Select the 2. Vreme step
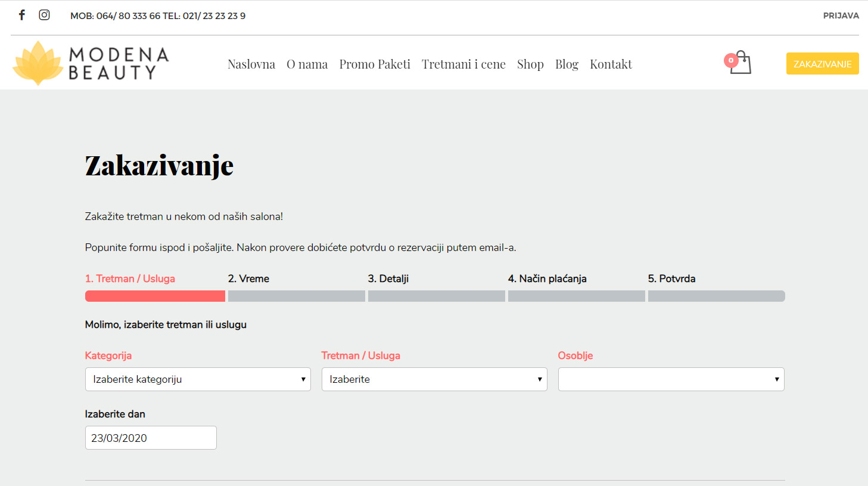Screen dimensions: 868x486 [x=248, y=278]
